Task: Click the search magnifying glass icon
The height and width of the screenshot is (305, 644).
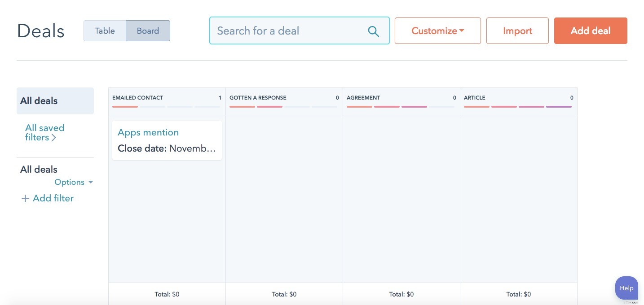Action: tap(373, 30)
